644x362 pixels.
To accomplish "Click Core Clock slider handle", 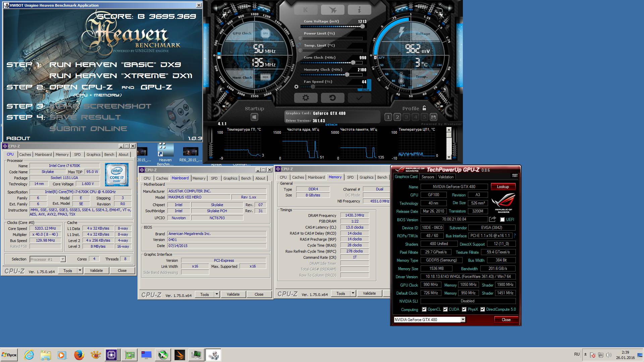I will pyautogui.click(x=353, y=62).
